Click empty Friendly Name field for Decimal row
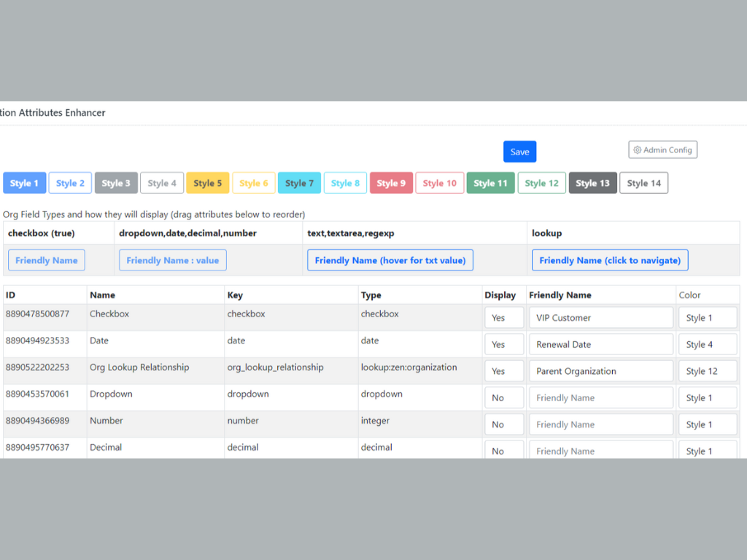 (600, 451)
